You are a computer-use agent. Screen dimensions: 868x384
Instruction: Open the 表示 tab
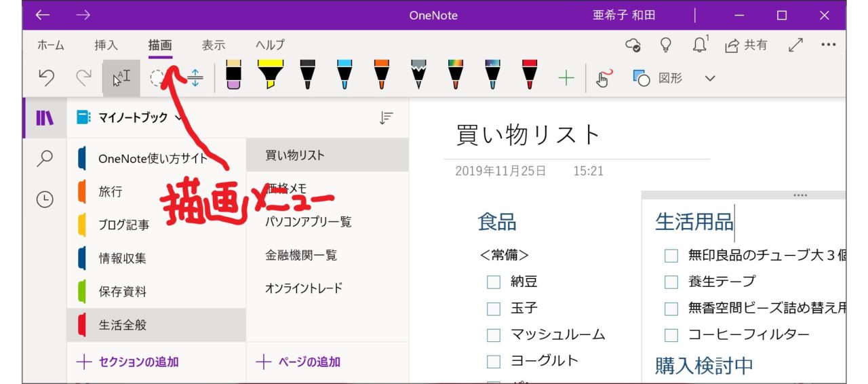coord(213,45)
